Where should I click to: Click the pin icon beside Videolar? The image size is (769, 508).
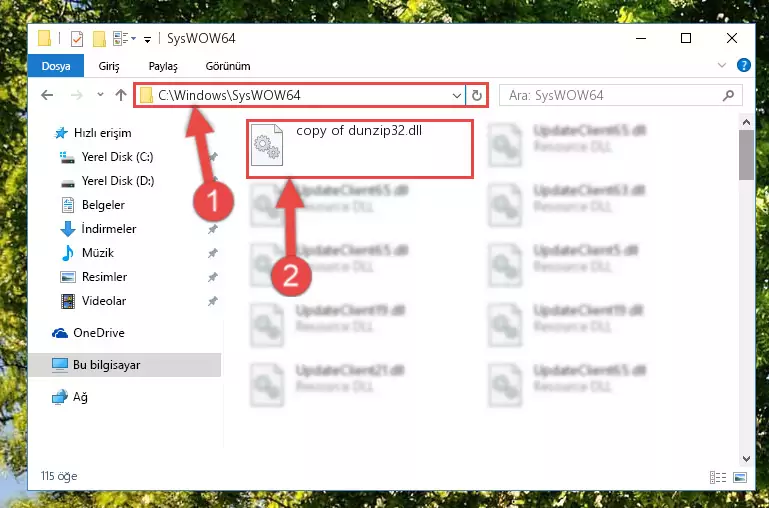(x=212, y=301)
